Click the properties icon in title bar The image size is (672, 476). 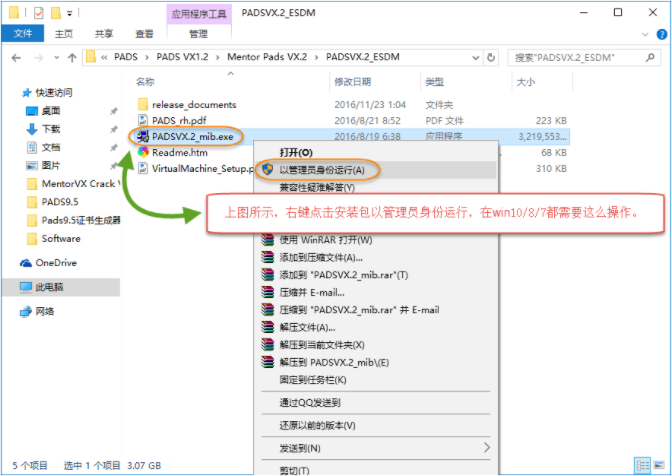click(x=39, y=13)
